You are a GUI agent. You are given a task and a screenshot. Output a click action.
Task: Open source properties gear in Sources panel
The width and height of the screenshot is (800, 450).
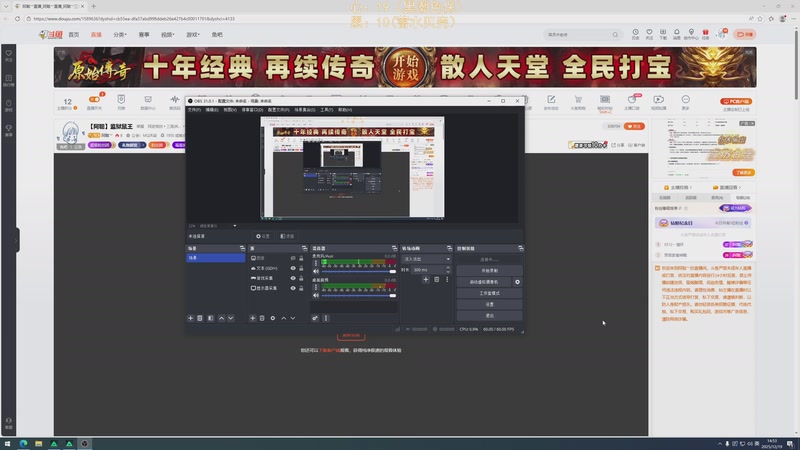pos(272,318)
